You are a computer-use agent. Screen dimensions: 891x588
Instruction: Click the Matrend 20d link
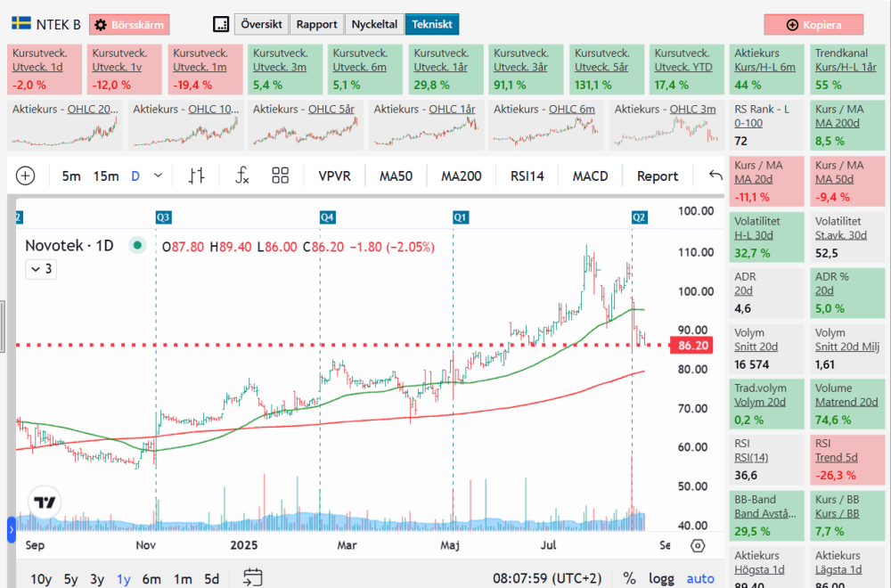point(846,402)
